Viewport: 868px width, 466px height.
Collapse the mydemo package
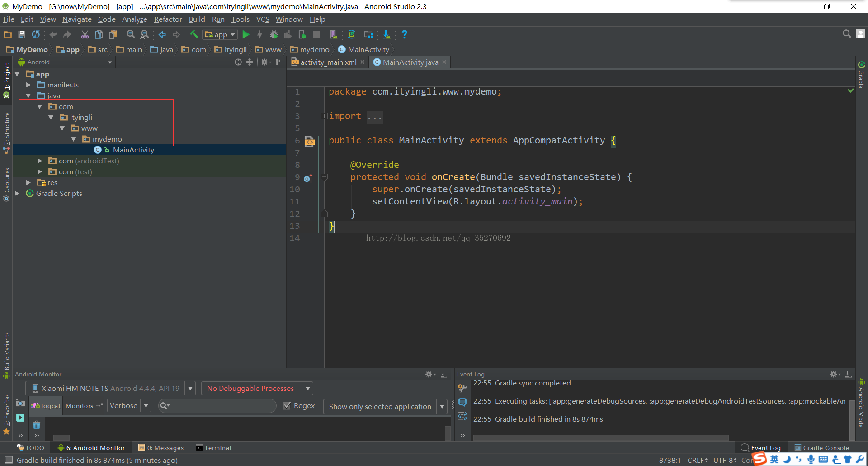pos(73,139)
